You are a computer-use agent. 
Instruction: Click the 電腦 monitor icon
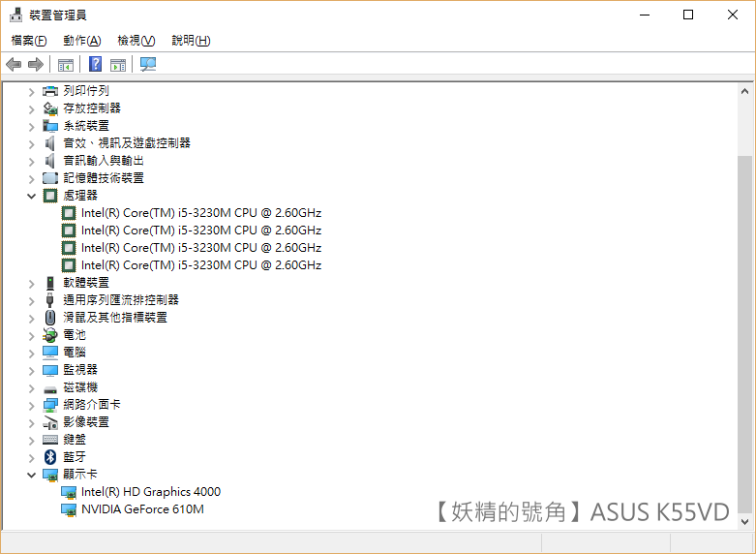point(50,353)
